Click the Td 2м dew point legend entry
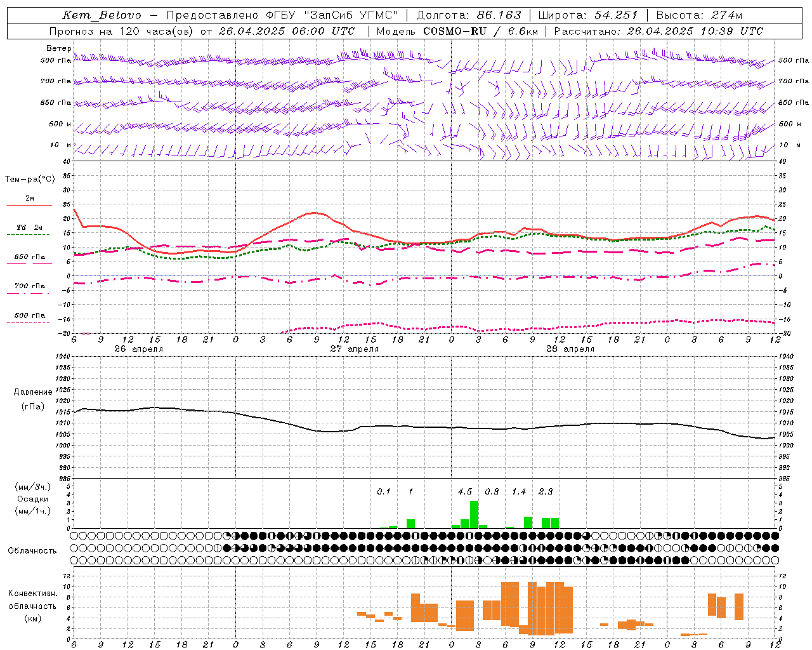The height and width of the screenshot is (650, 812). (x=29, y=227)
